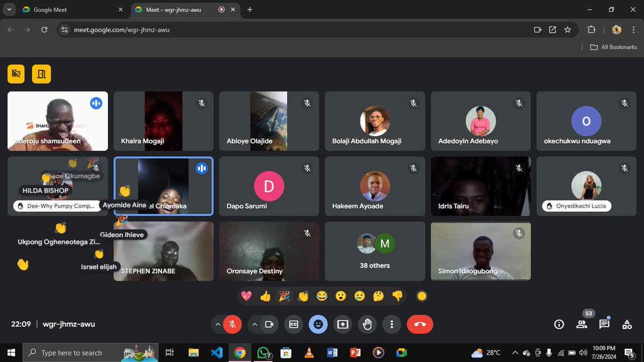Screen dimensions: 644x362
Task: Start presenting your screen
Action: point(343,324)
